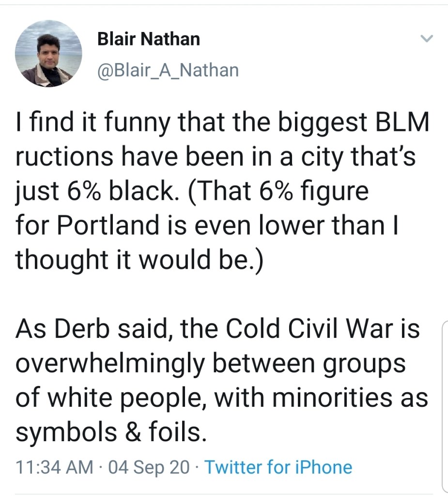Click Blair Nathan's profile avatar photo

48,54
